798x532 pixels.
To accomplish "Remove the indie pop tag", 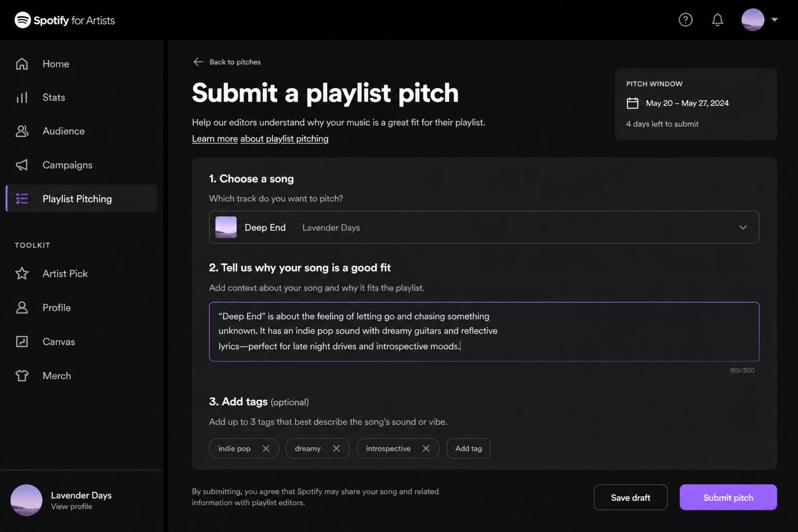I will click(x=265, y=448).
